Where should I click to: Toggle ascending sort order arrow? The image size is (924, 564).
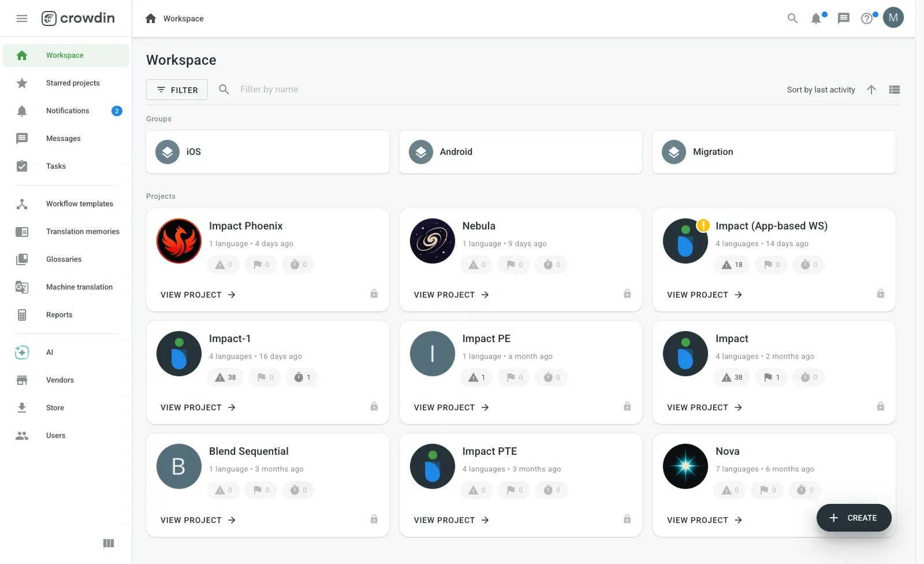pyautogui.click(x=872, y=90)
